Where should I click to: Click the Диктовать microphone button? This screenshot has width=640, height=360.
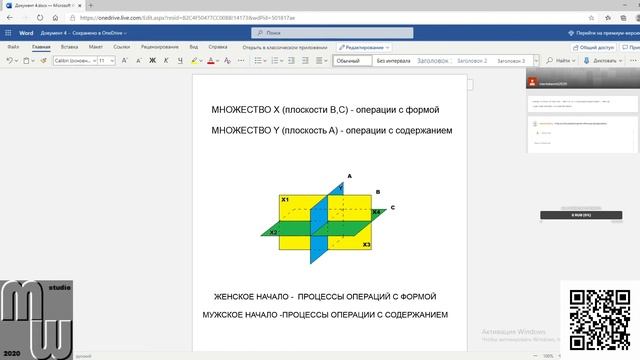[x=603, y=60]
